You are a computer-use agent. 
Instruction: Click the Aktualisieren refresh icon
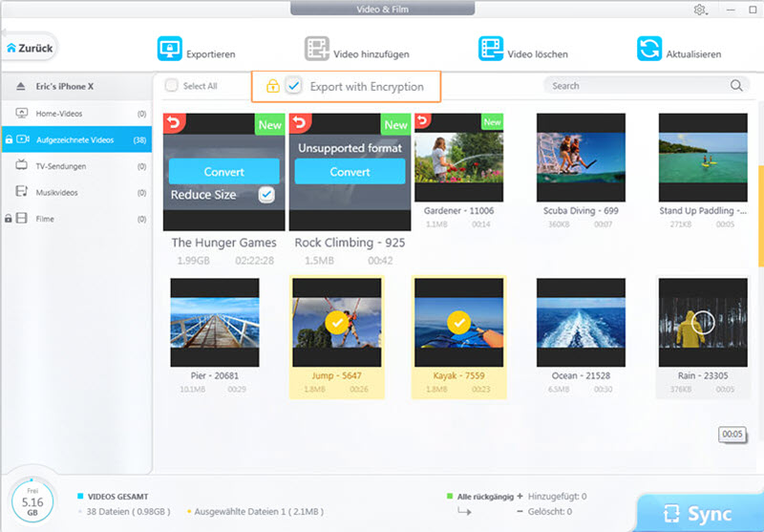pos(649,50)
